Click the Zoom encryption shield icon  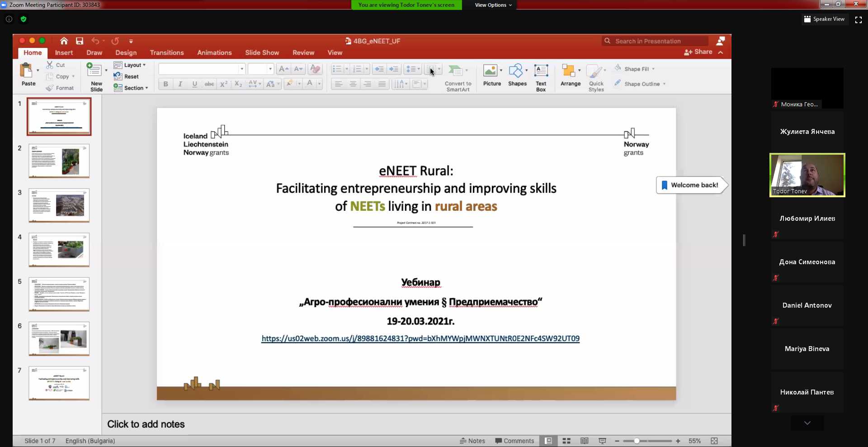tap(24, 19)
